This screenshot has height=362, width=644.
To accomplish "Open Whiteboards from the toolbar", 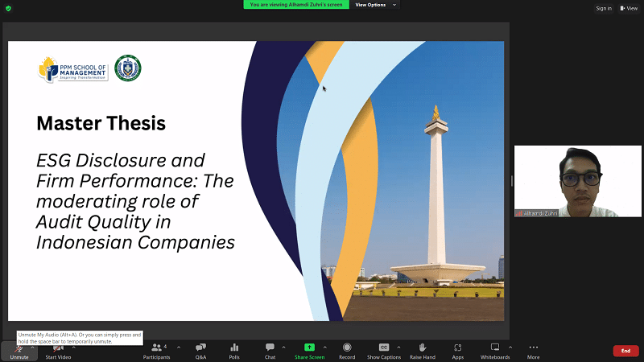I will (x=495, y=351).
